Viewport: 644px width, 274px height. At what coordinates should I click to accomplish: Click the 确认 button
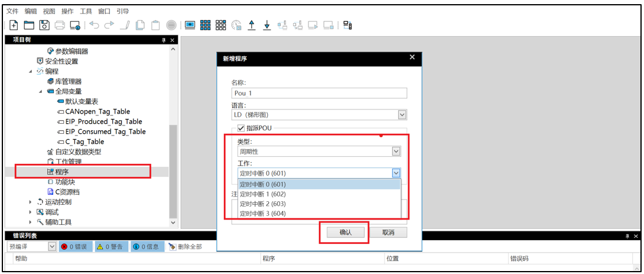[x=345, y=233]
